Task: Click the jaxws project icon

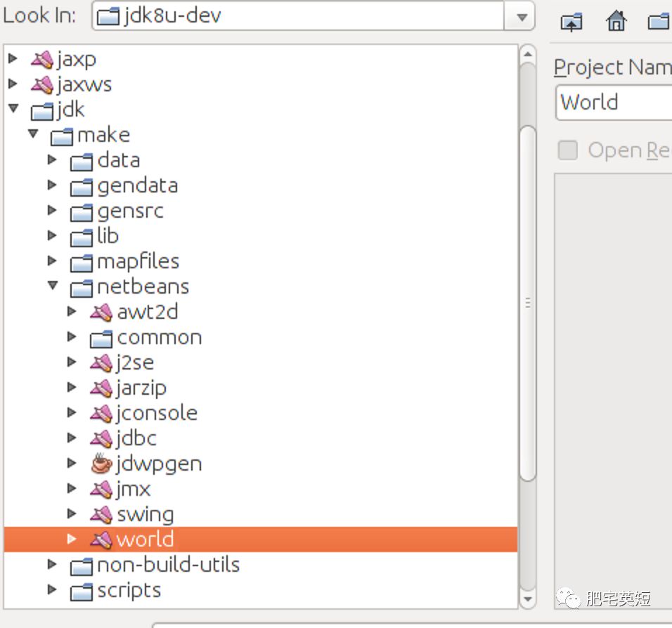Action: [x=42, y=85]
